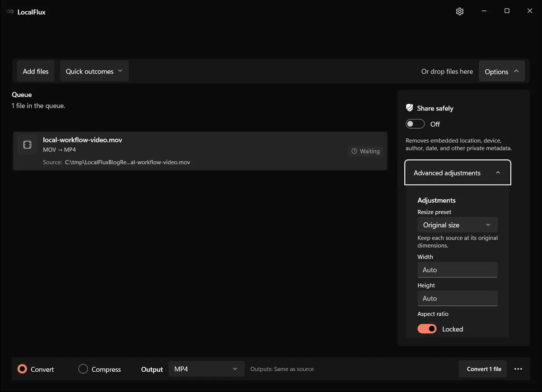Click the Height input field
Image resolution: width=542 pixels, height=392 pixels.
point(458,298)
